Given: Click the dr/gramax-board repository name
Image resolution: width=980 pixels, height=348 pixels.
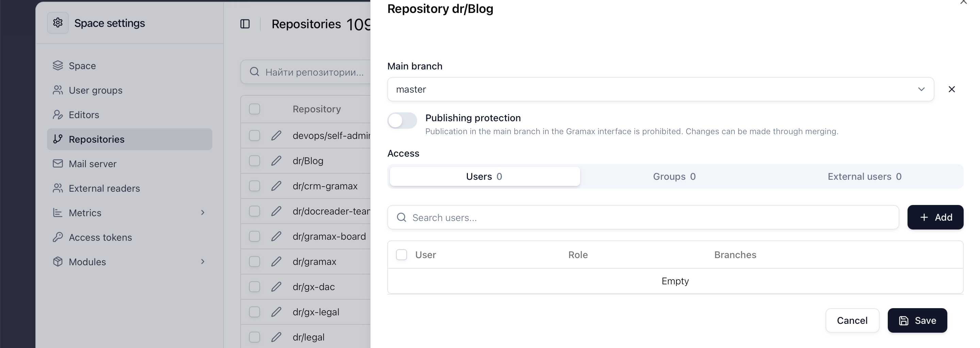Looking at the screenshot, I should [x=329, y=236].
